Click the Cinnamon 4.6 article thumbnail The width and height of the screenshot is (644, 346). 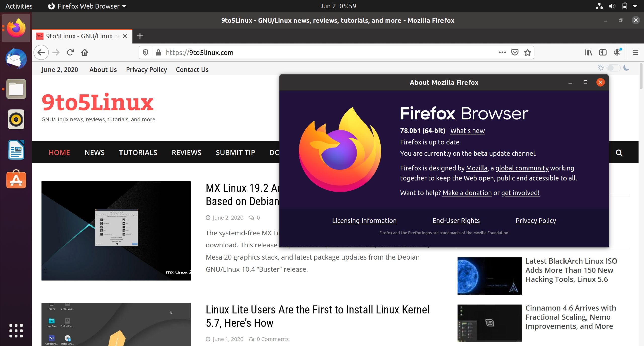[x=489, y=323]
